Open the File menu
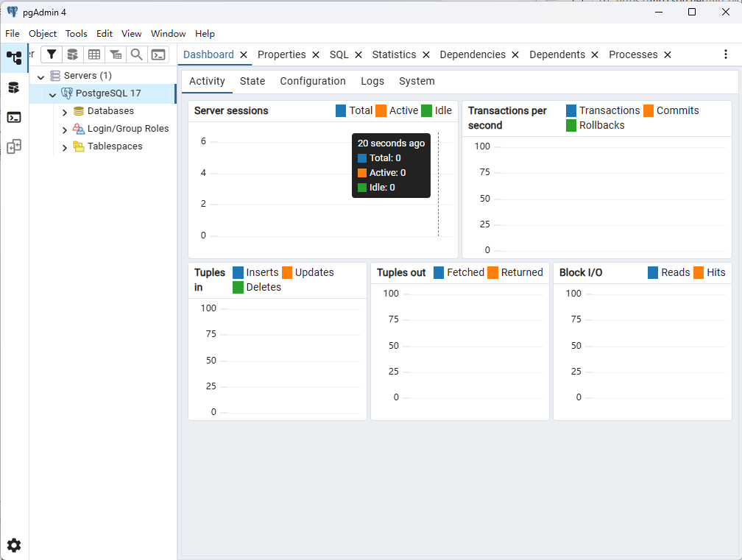The width and height of the screenshot is (742, 560). pos(13,34)
